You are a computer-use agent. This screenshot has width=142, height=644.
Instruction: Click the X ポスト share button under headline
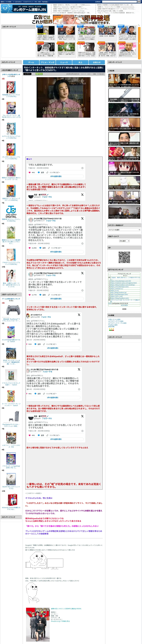coord(27,74)
